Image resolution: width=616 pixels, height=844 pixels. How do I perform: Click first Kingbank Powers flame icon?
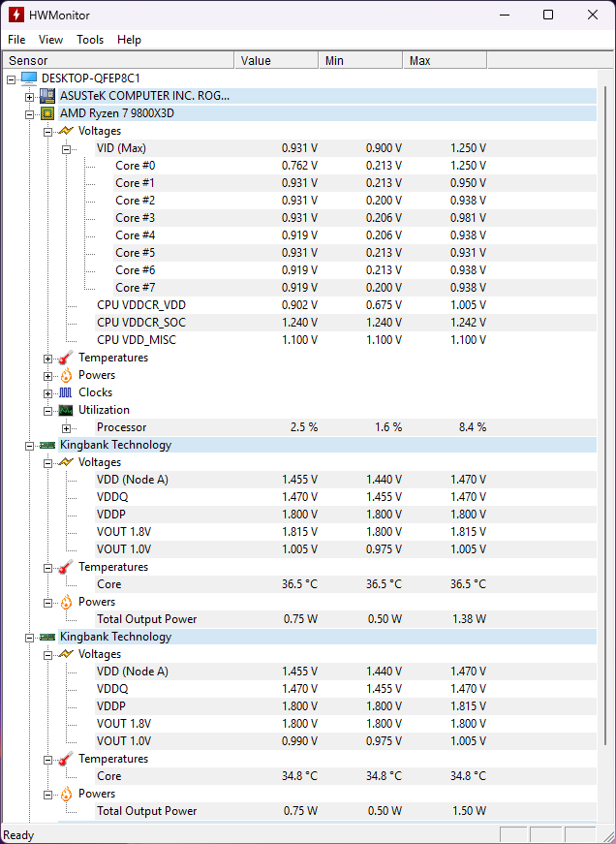[x=66, y=602]
